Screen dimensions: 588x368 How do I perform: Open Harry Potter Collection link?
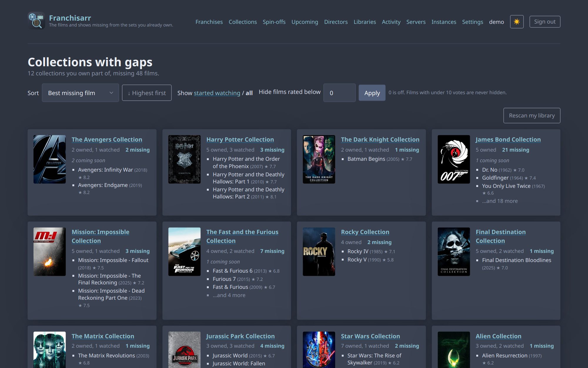pyautogui.click(x=240, y=140)
